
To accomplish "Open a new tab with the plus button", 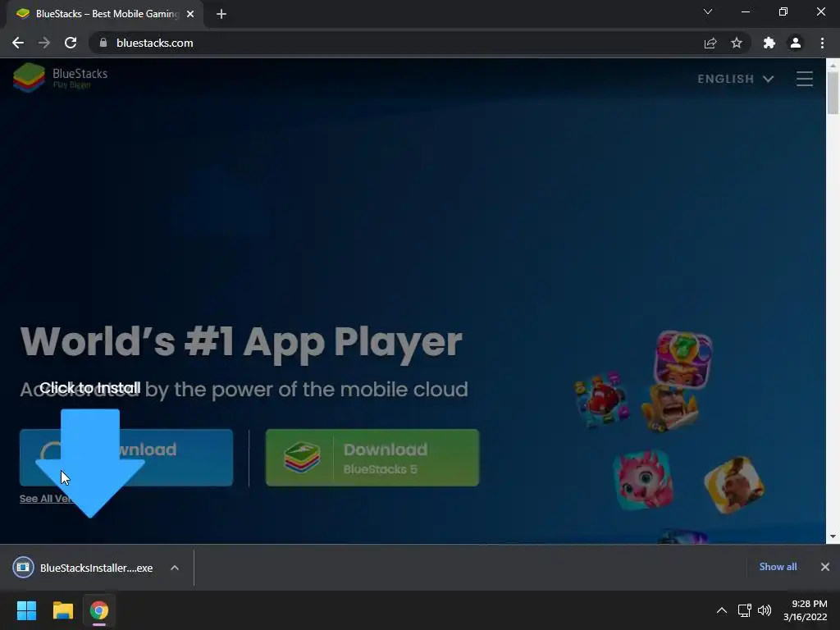I will point(221,14).
